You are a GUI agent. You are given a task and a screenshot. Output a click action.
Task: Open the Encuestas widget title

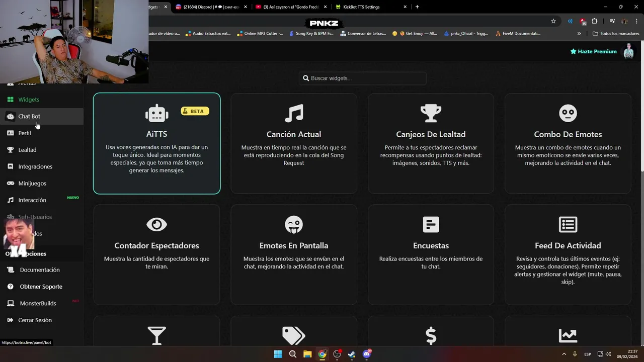(x=431, y=245)
